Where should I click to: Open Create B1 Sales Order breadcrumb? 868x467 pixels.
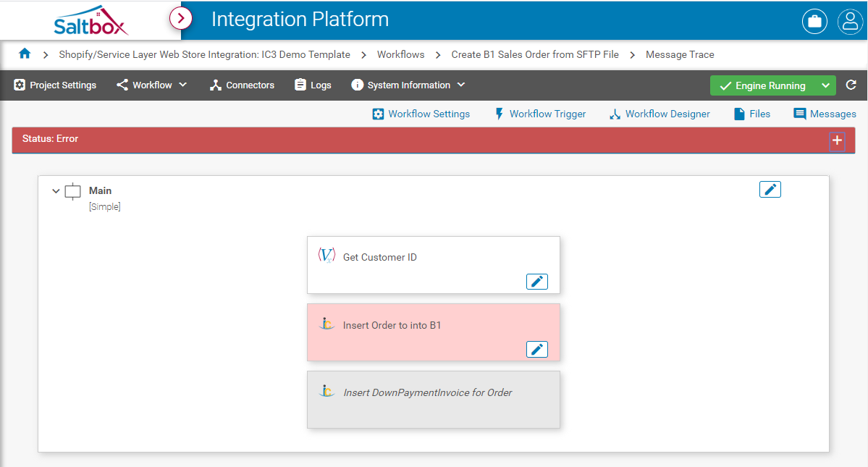pos(535,54)
